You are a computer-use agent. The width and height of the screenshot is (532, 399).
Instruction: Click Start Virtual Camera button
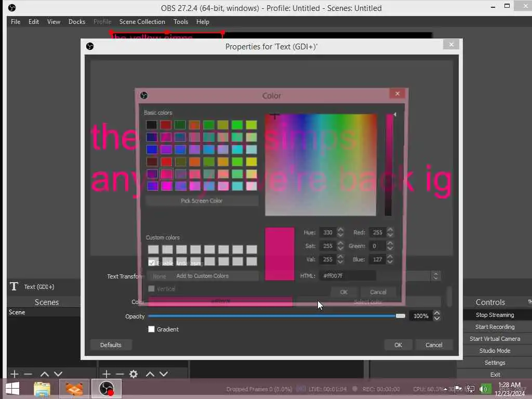pyautogui.click(x=495, y=339)
